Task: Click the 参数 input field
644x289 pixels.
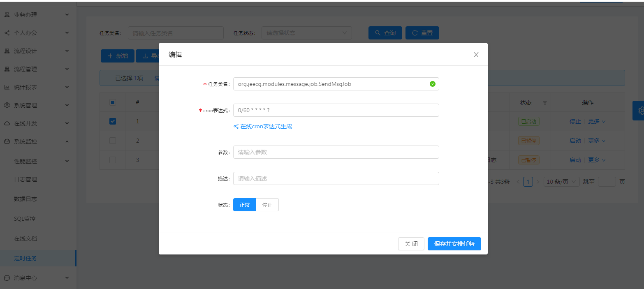Action: [336, 152]
